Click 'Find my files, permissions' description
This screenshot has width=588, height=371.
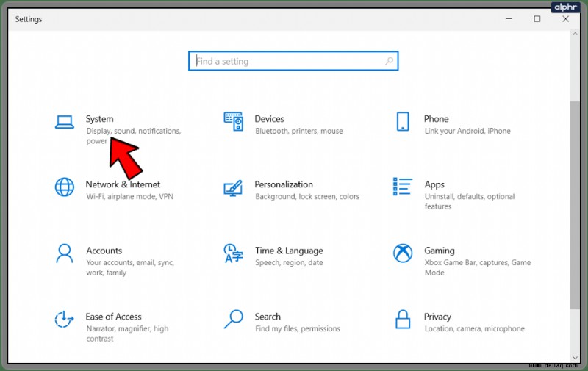pos(298,328)
